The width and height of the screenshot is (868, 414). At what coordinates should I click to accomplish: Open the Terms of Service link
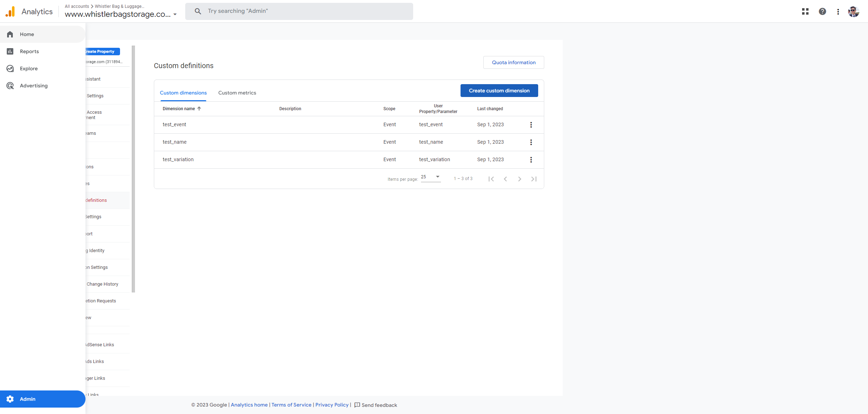(x=291, y=405)
